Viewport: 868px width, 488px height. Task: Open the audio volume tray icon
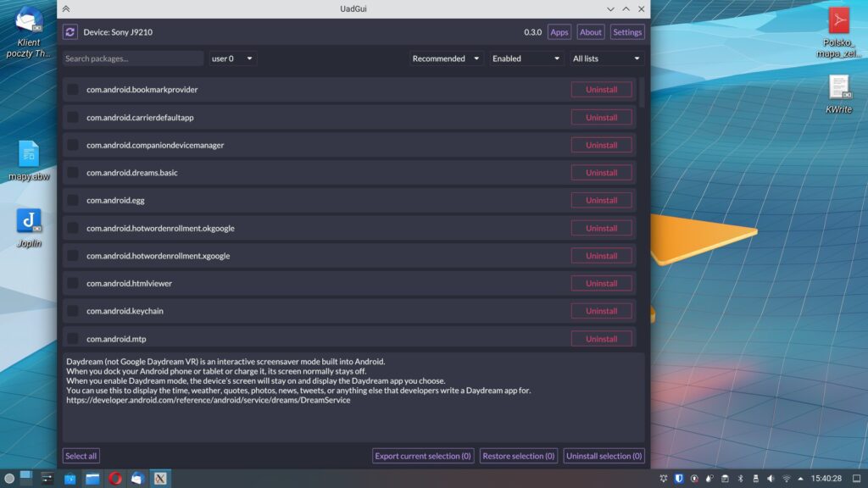pos(771,479)
